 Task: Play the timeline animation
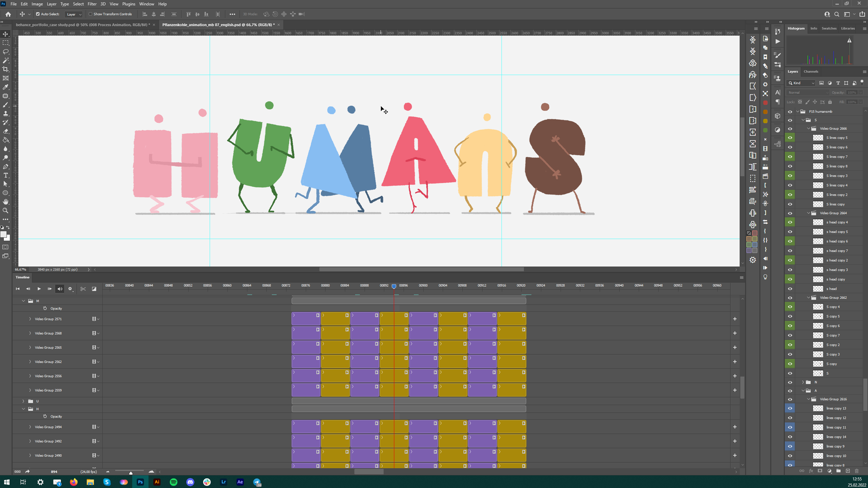click(x=39, y=289)
